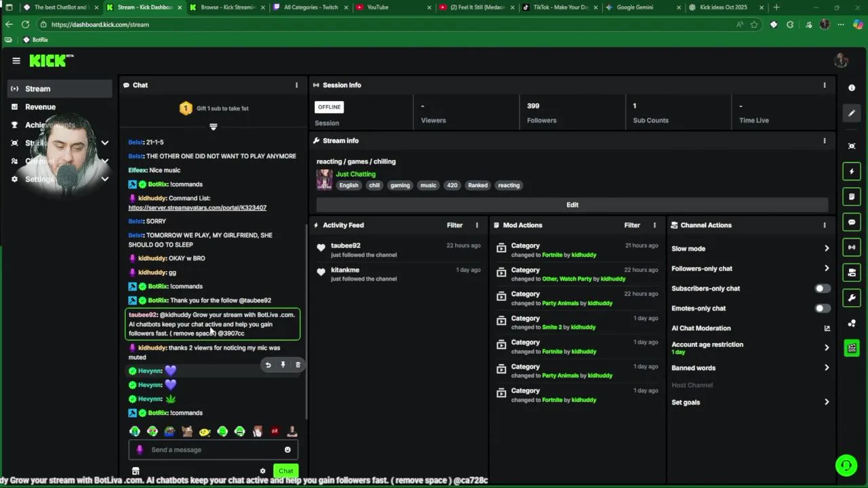Image resolution: width=868 pixels, height=488 pixels.
Task: Click inside Send a message field
Action: pyautogui.click(x=213, y=449)
